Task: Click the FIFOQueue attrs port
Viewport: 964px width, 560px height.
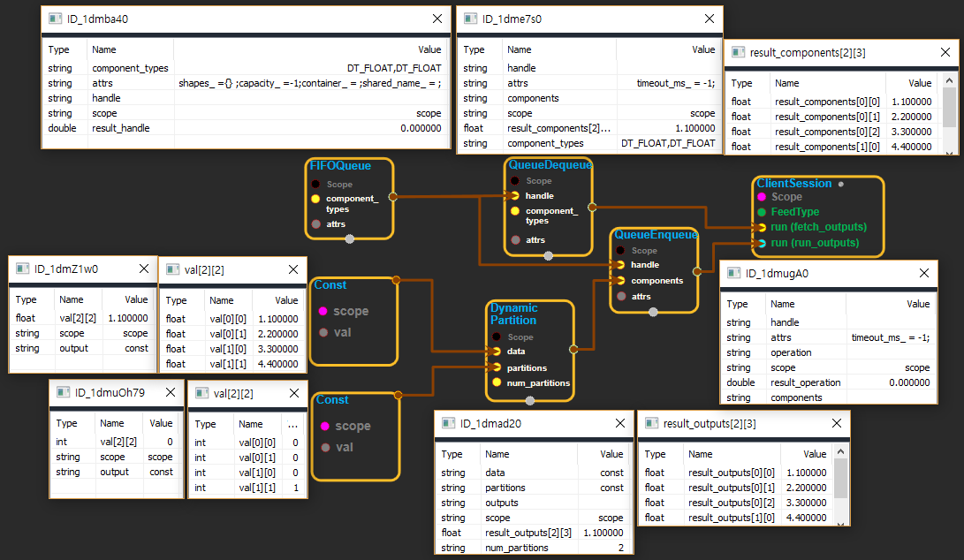Action: (x=316, y=224)
